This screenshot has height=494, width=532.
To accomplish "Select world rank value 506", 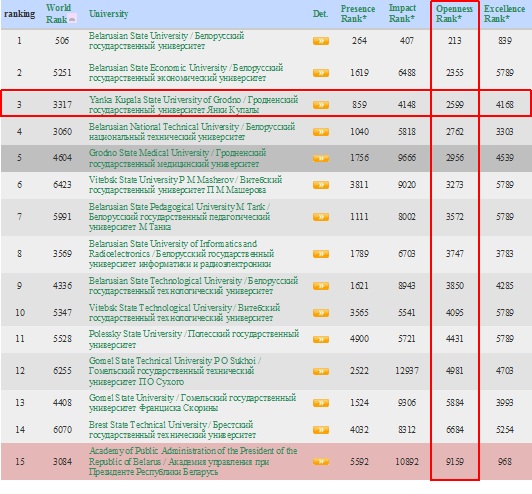I will pyautogui.click(x=62, y=41).
